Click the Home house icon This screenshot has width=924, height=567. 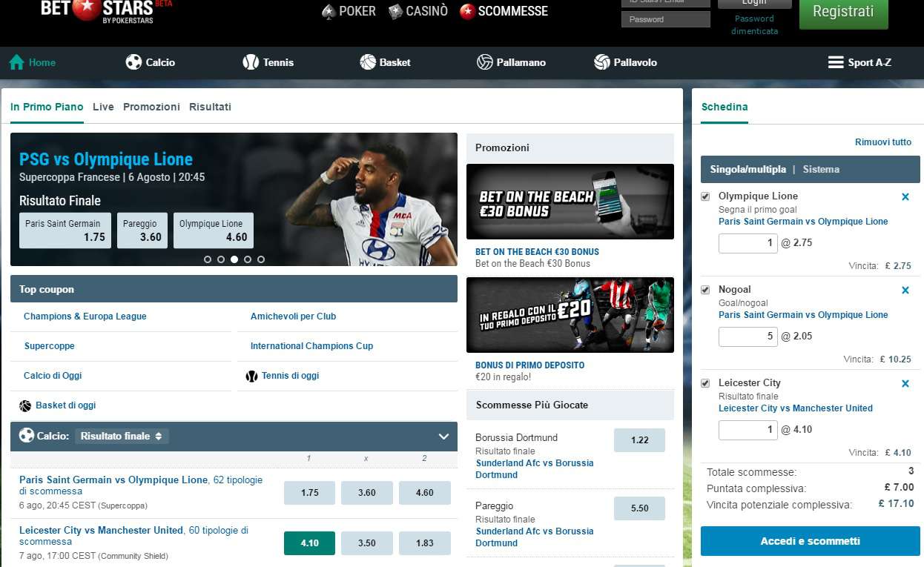[x=17, y=62]
